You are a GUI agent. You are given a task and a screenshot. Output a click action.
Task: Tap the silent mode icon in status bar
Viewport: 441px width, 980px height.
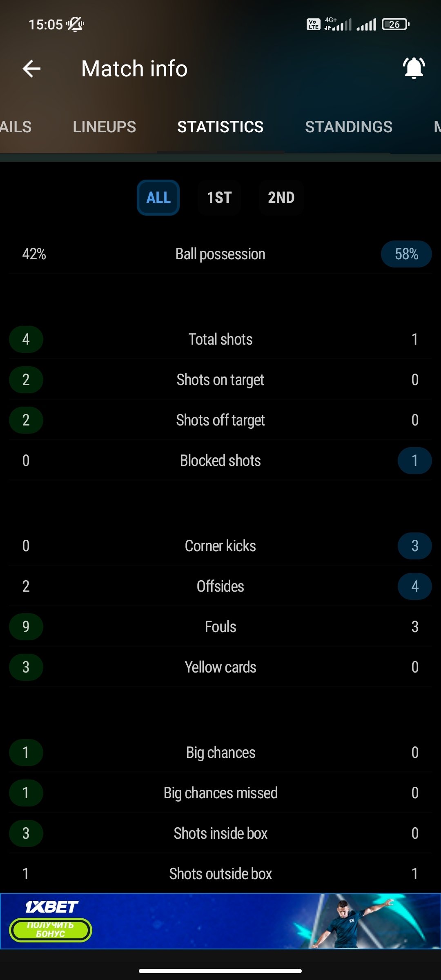click(x=76, y=24)
